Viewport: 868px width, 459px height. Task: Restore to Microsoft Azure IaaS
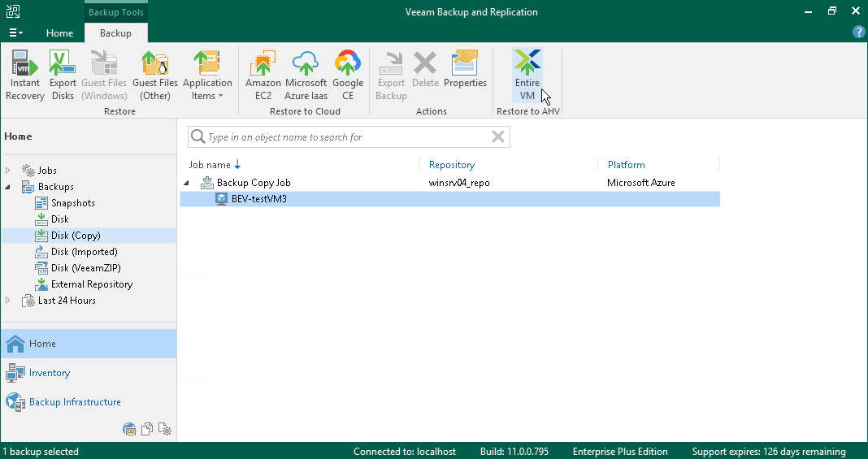point(306,76)
